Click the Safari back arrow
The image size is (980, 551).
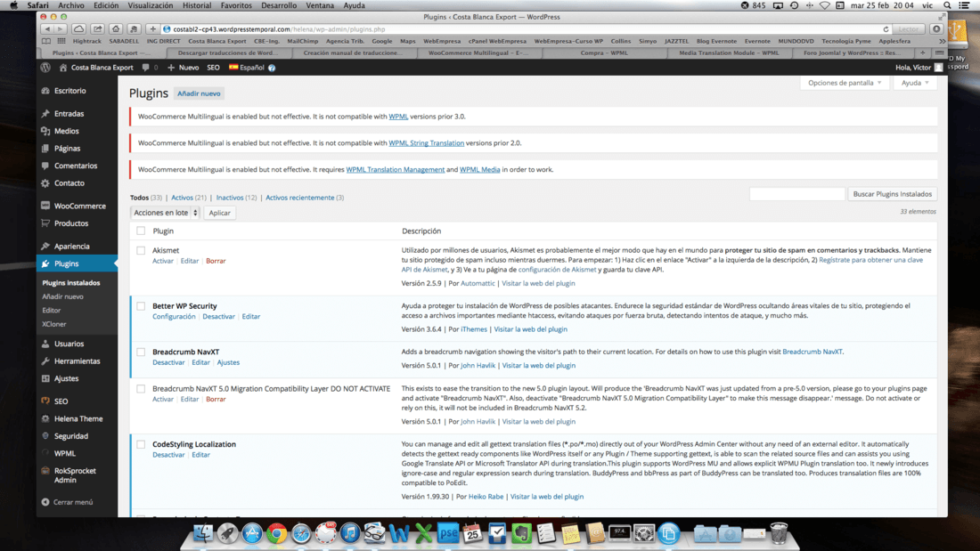click(x=47, y=28)
